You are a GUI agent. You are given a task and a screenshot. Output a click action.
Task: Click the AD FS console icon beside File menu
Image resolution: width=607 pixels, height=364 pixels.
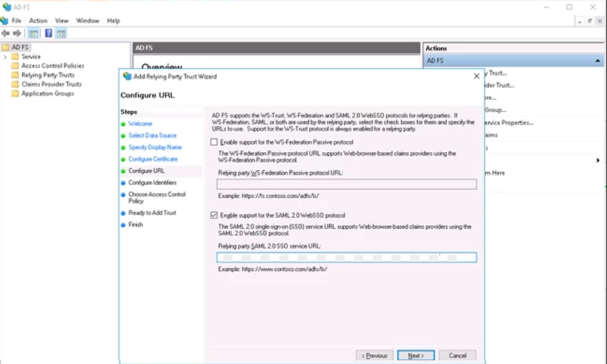click(x=4, y=21)
